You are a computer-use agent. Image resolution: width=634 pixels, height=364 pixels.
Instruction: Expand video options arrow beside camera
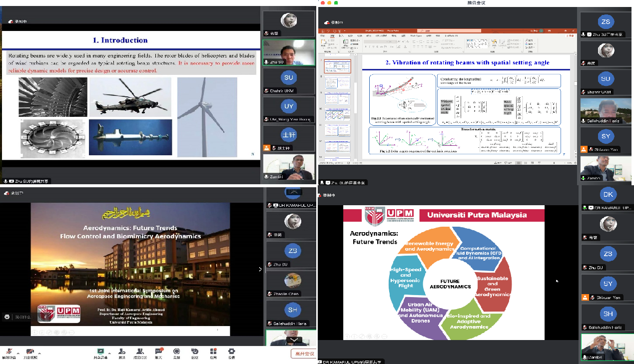pos(39,353)
